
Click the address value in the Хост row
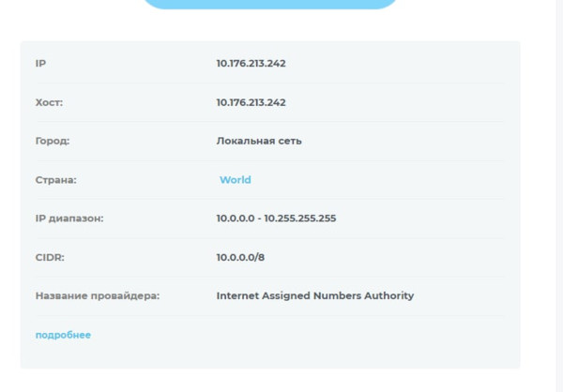(251, 102)
